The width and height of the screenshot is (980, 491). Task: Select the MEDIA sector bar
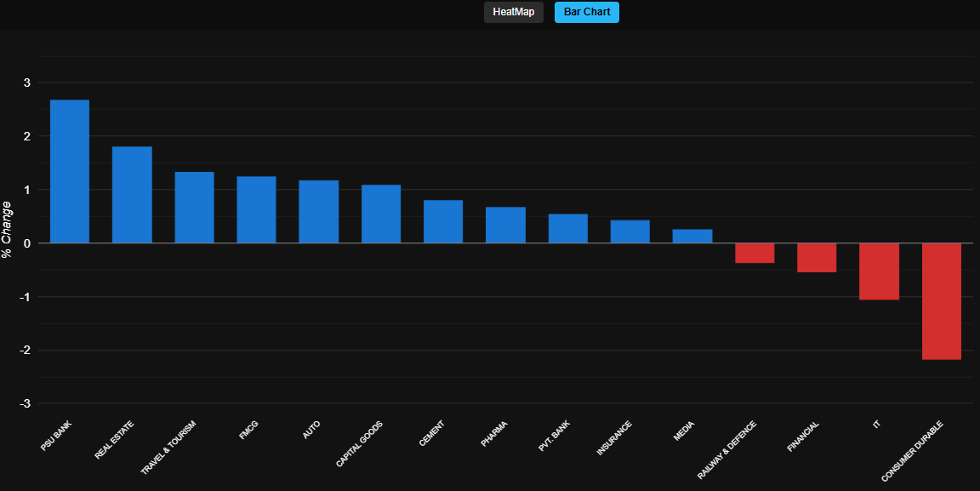point(692,237)
